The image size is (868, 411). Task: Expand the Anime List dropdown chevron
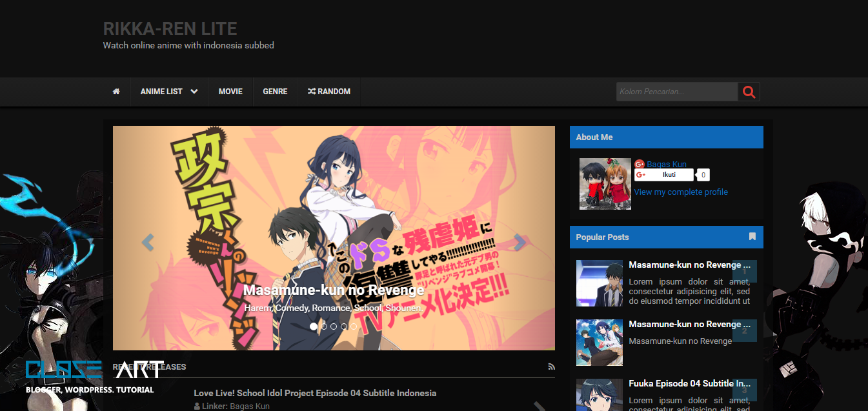[x=194, y=92]
